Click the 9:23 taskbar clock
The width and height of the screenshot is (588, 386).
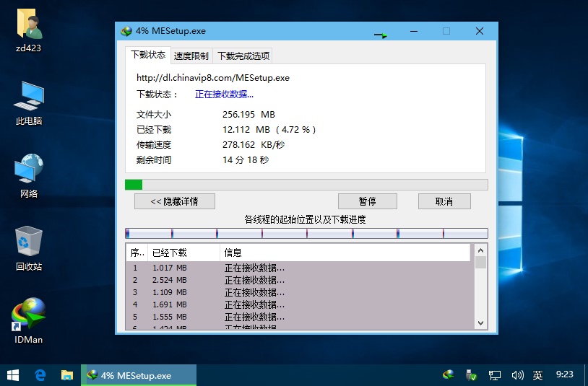564,374
